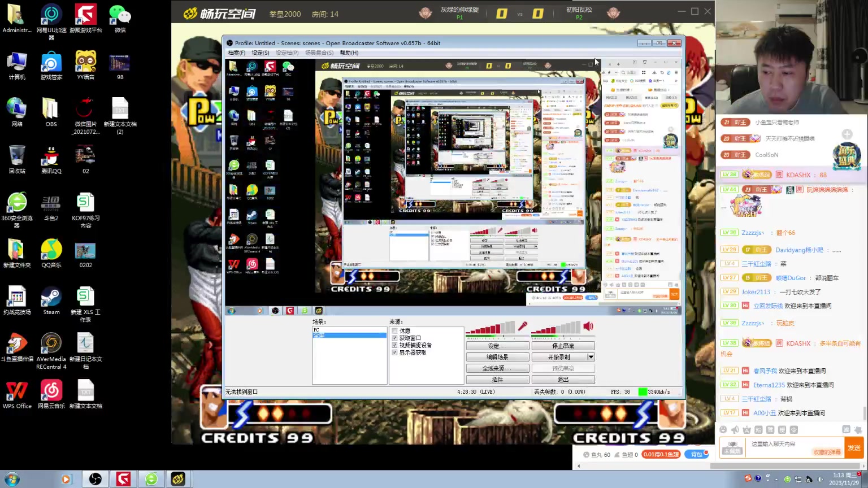Open the 网易UU加速器 desktop shortcut
The width and height of the screenshot is (868, 488).
pos(51,22)
